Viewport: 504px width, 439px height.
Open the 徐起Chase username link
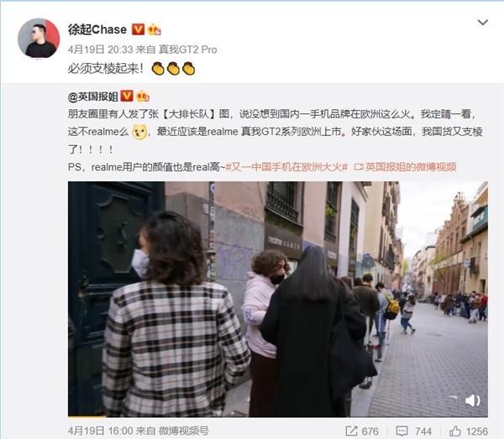pos(97,29)
